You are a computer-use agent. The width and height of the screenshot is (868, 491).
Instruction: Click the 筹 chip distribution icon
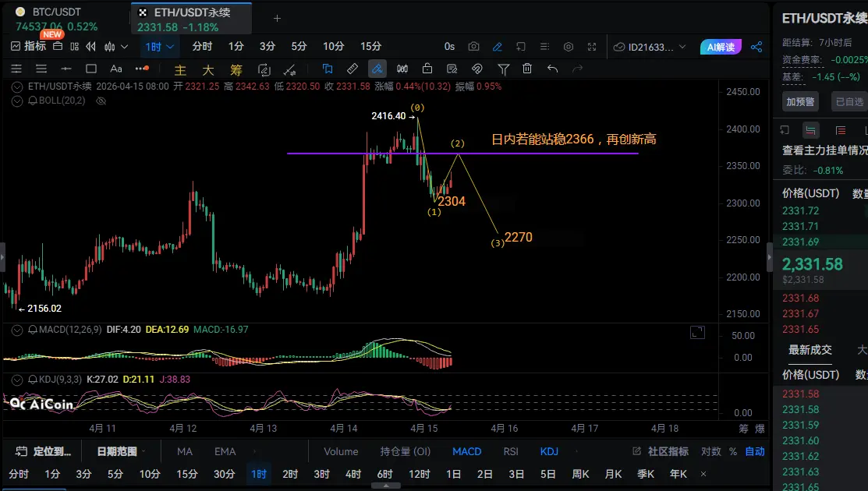pos(236,69)
